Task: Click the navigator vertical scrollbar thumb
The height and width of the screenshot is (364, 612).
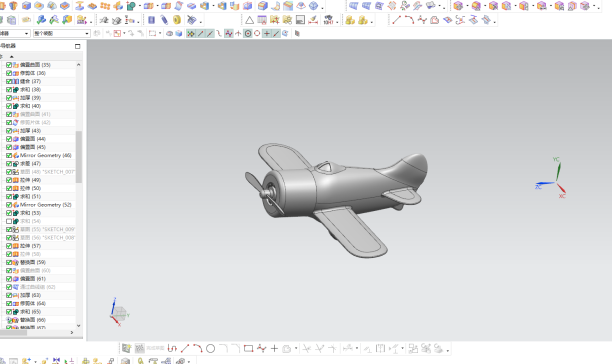Action: [x=79, y=157]
